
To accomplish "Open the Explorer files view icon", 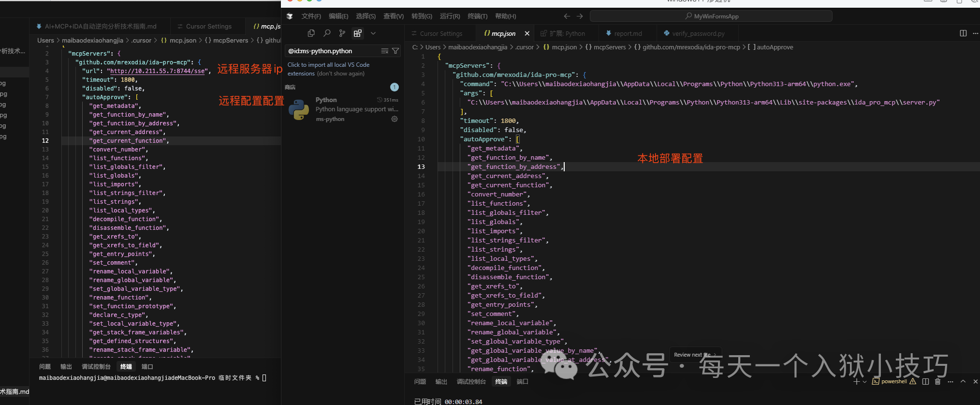I will coord(311,33).
